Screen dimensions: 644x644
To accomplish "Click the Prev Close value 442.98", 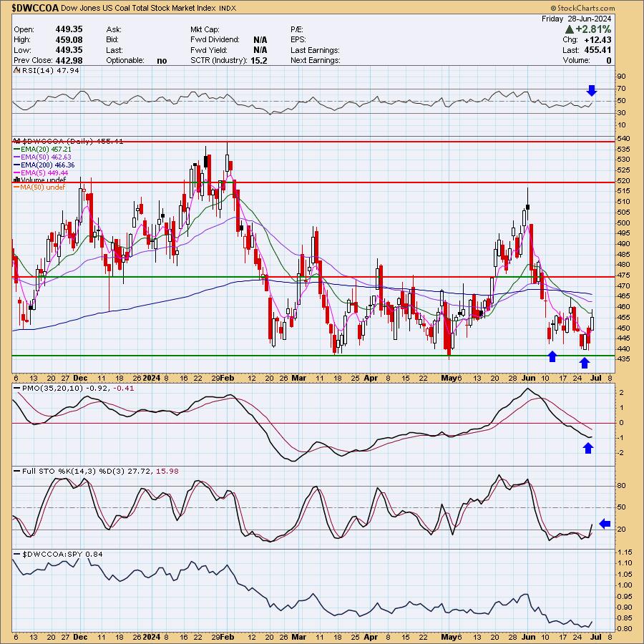I will 69,60.
